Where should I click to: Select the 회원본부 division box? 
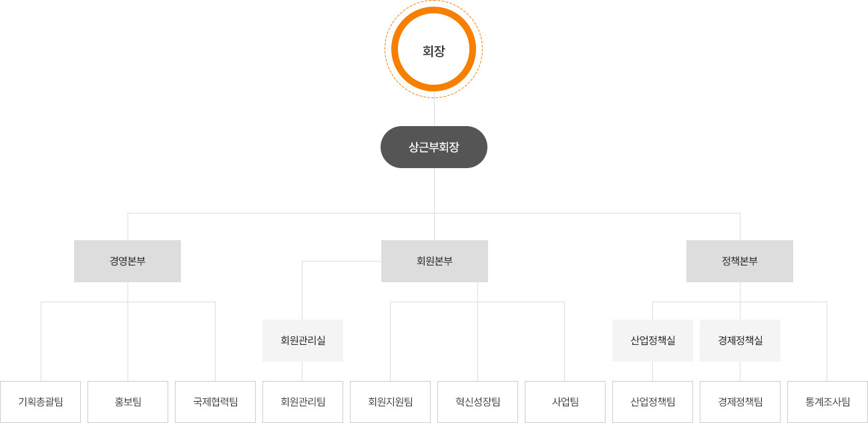[435, 261]
